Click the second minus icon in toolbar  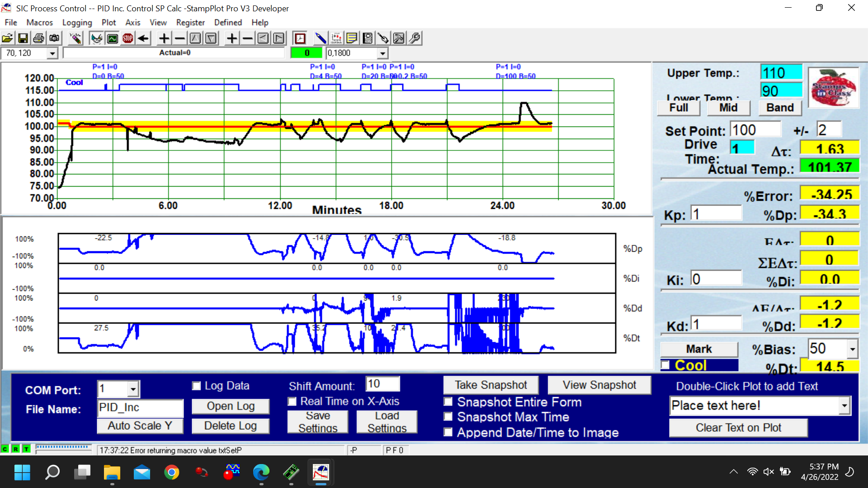click(x=248, y=38)
